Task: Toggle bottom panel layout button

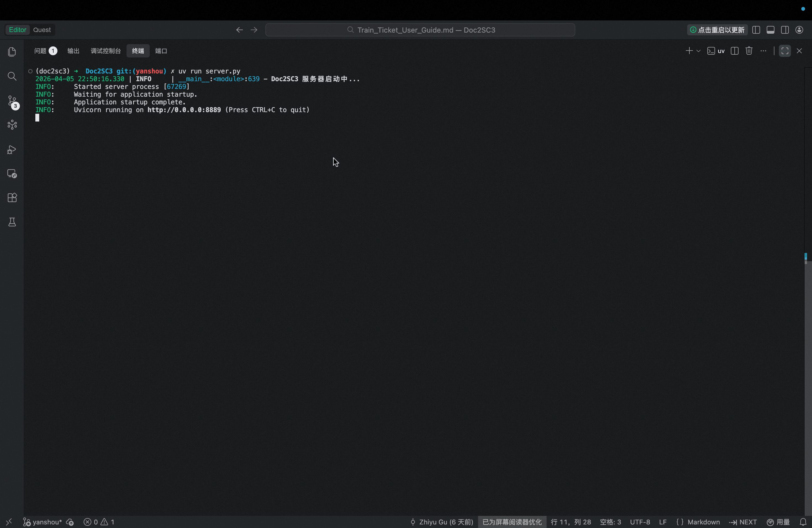Action: 770,30
